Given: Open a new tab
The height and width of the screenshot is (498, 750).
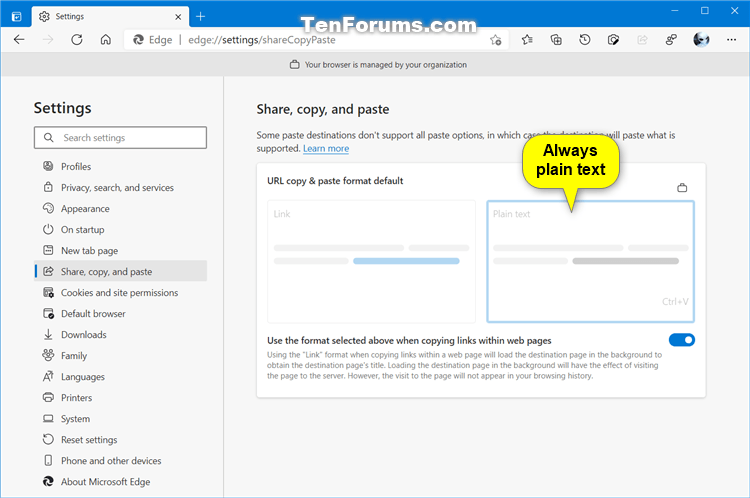Looking at the screenshot, I should [200, 17].
